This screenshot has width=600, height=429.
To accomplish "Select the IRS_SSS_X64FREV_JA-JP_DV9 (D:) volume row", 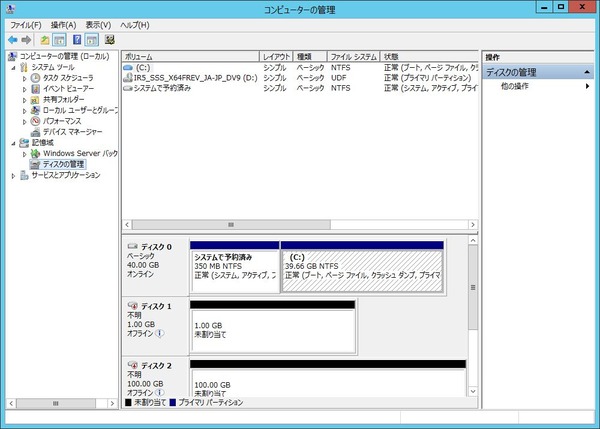I will [300, 78].
